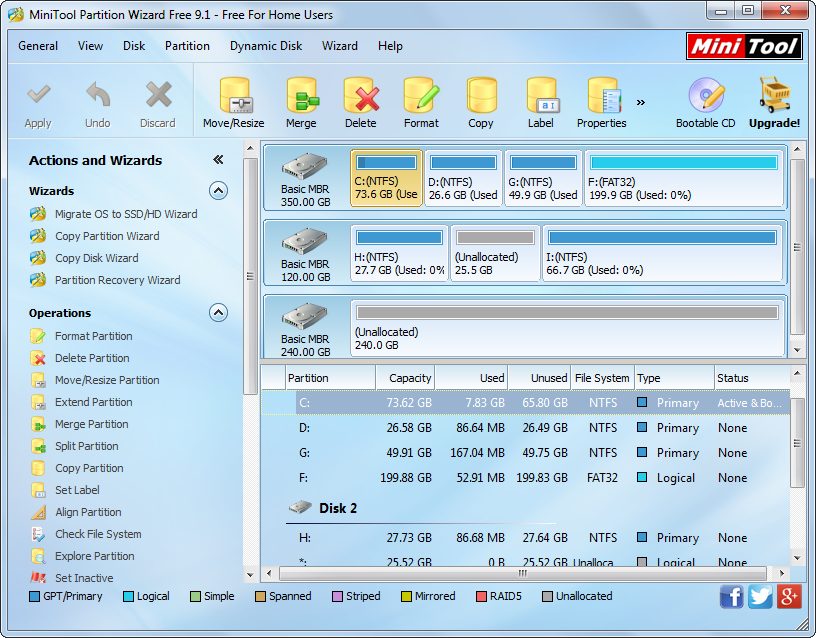816x638 pixels.
Task: Select the D: row in partition list
Action: click(526, 428)
